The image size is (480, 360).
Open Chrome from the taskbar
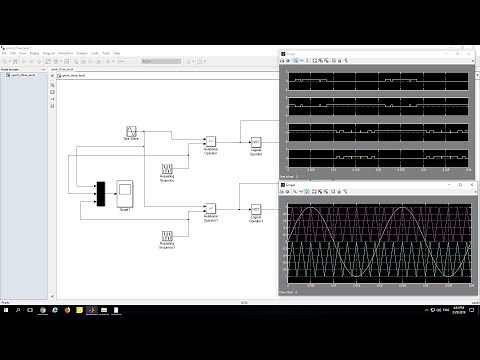coord(43,310)
